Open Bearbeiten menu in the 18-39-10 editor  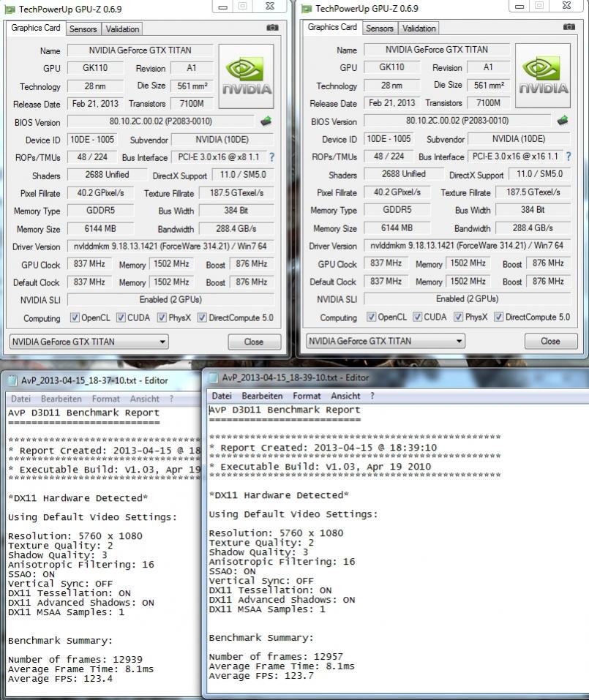[x=262, y=396]
